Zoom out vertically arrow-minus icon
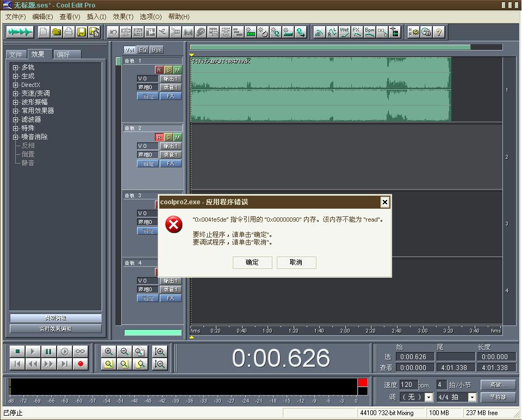522x420 pixels. pyautogui.click(x=159, y=364)
